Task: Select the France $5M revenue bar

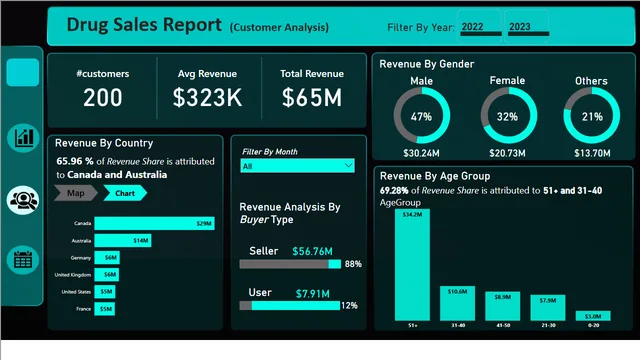Action: [x=104, y=309]
